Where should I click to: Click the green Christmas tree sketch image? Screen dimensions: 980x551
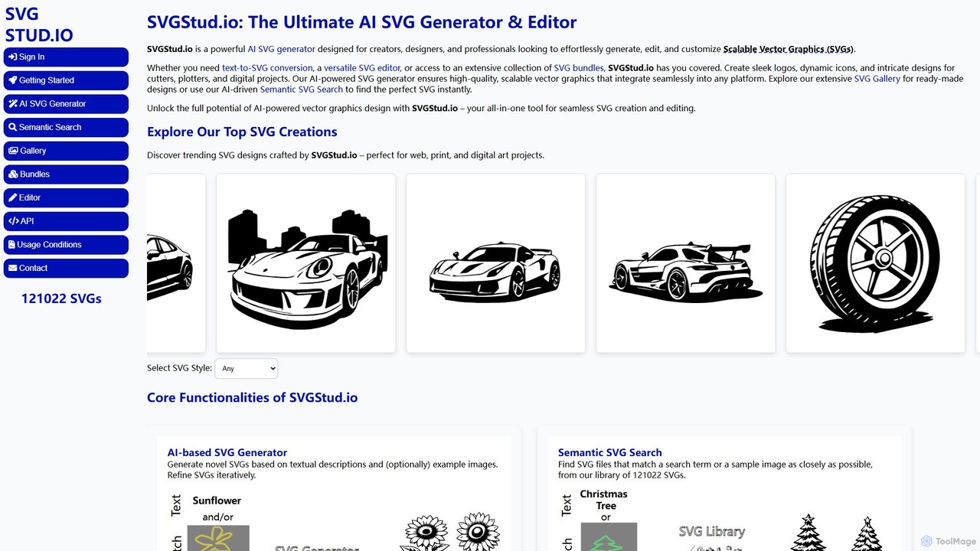tap(608, 537)
